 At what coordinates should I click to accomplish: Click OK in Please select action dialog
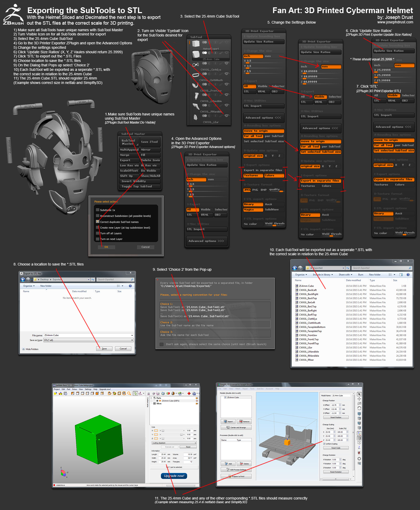click(106, 247)
